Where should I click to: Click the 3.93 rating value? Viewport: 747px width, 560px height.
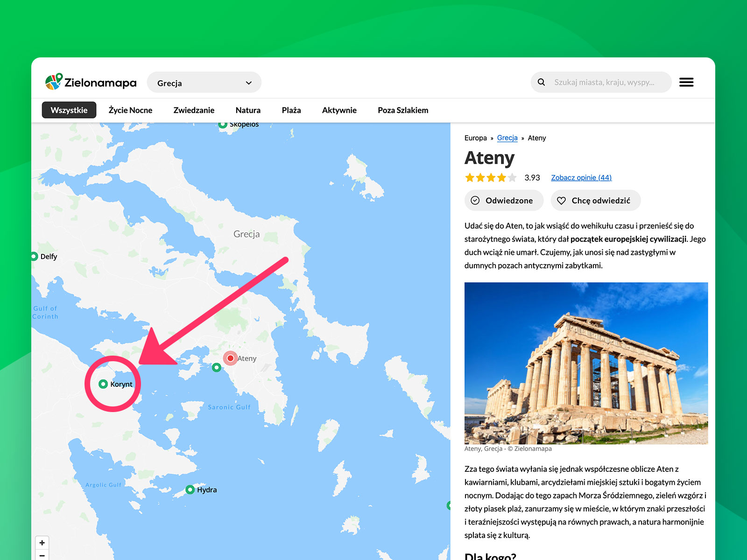coord(532,178)
